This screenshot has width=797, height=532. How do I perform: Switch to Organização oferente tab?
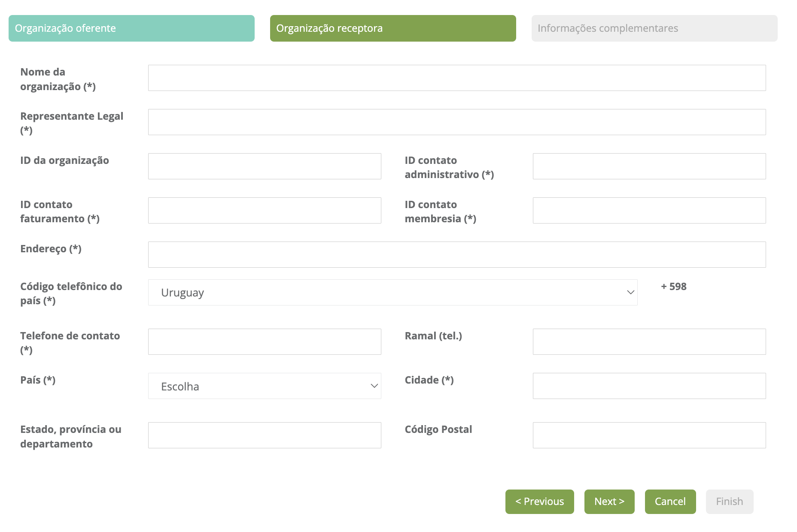pos(131,28)
